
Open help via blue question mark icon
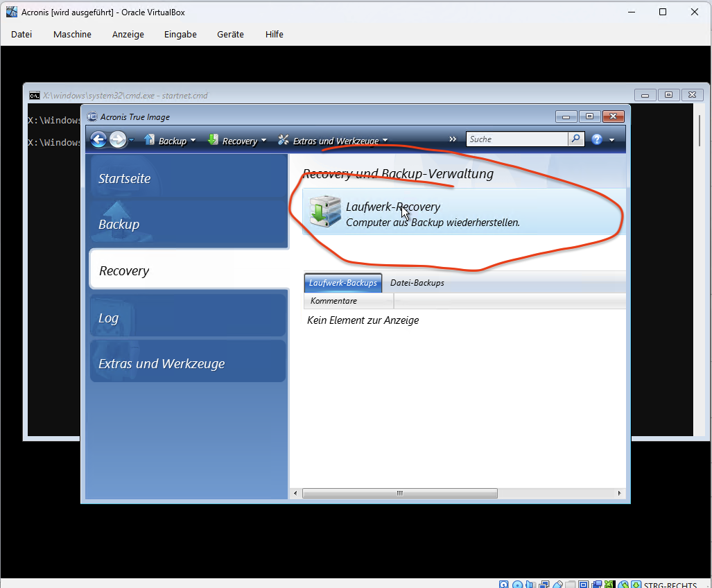point(597,139)
